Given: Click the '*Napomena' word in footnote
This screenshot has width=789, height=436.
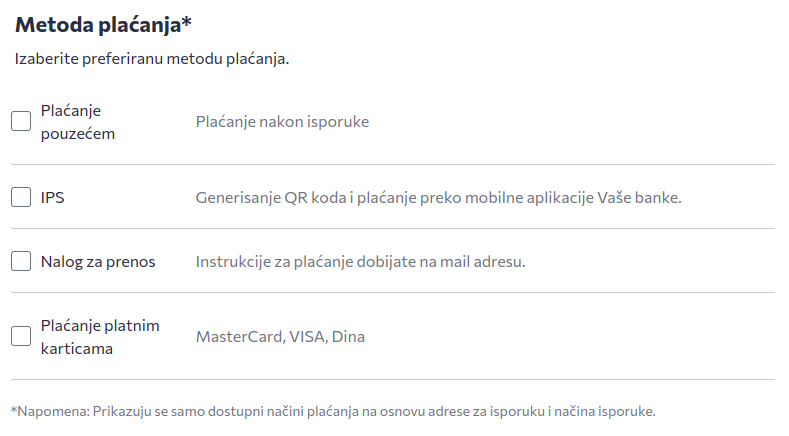Looking at the screenshot, I should coord(45,411).
